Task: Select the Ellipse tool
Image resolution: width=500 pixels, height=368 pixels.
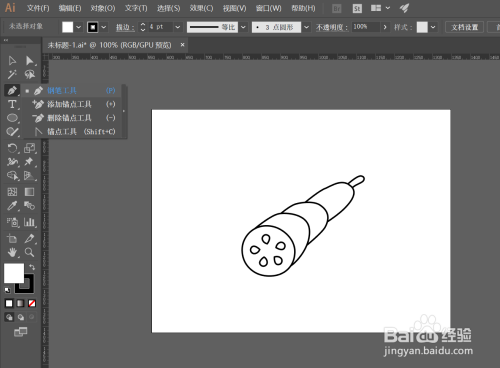Action: click(x=12, y=118)
